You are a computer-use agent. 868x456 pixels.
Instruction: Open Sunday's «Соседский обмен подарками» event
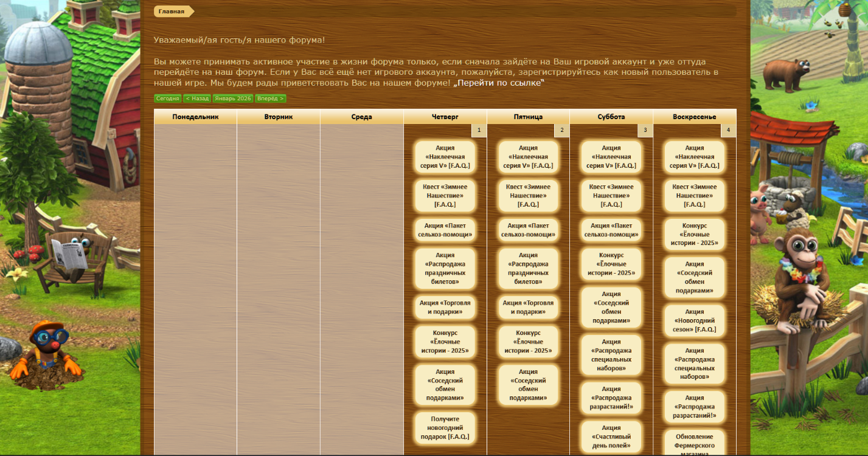pos(695,277)
